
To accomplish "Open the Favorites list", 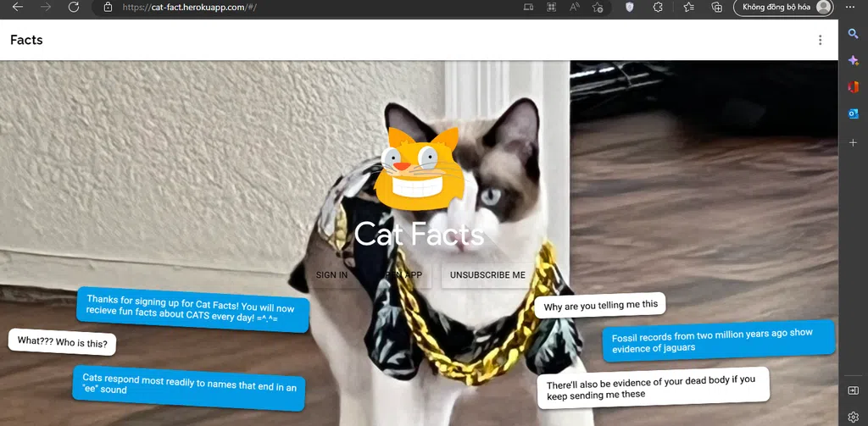I will coord(688,7).
